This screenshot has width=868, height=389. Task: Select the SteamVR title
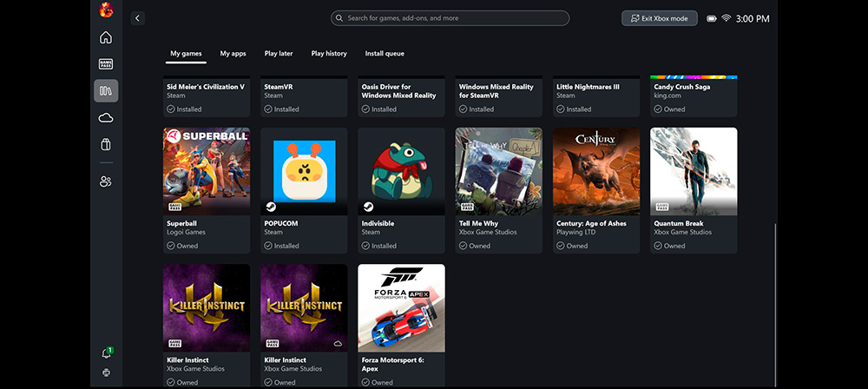279,87
